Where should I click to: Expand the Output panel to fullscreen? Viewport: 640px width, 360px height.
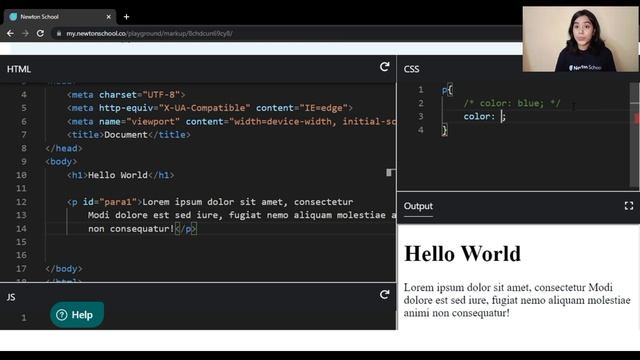tap(629, 206)
